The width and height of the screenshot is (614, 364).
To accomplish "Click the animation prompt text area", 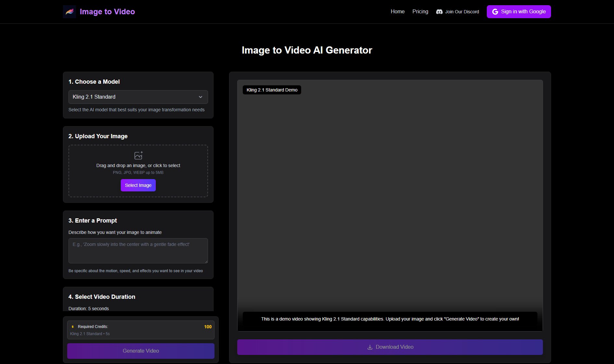I will [x=138, y=251].
